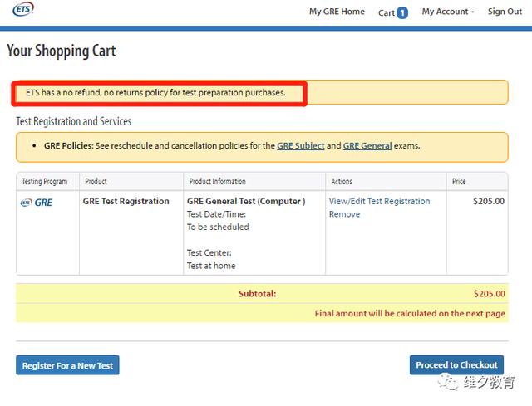Click Test Registration and Services heading
The image size is (532, 406).
coord(74,121)
